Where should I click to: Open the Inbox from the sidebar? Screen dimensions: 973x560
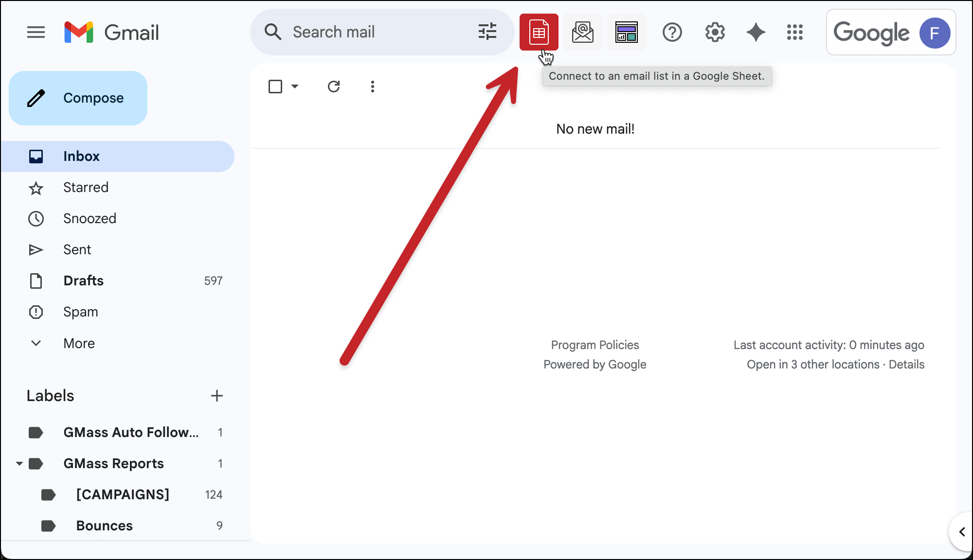(x=81, y=156)
